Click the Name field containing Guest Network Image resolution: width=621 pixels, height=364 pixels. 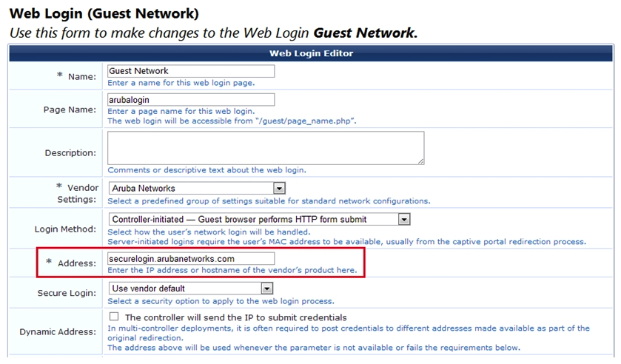(x=191, y=71)
